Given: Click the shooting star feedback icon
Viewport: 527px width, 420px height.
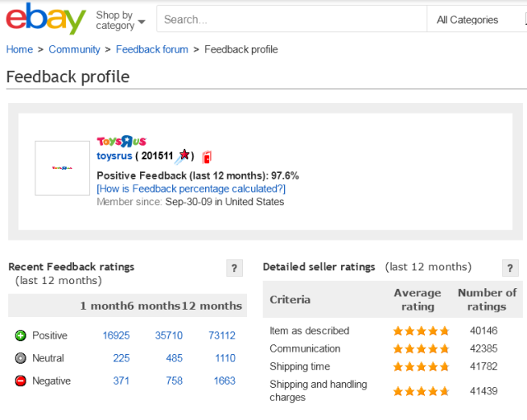Looking at the screenshot, I should 184,156.
